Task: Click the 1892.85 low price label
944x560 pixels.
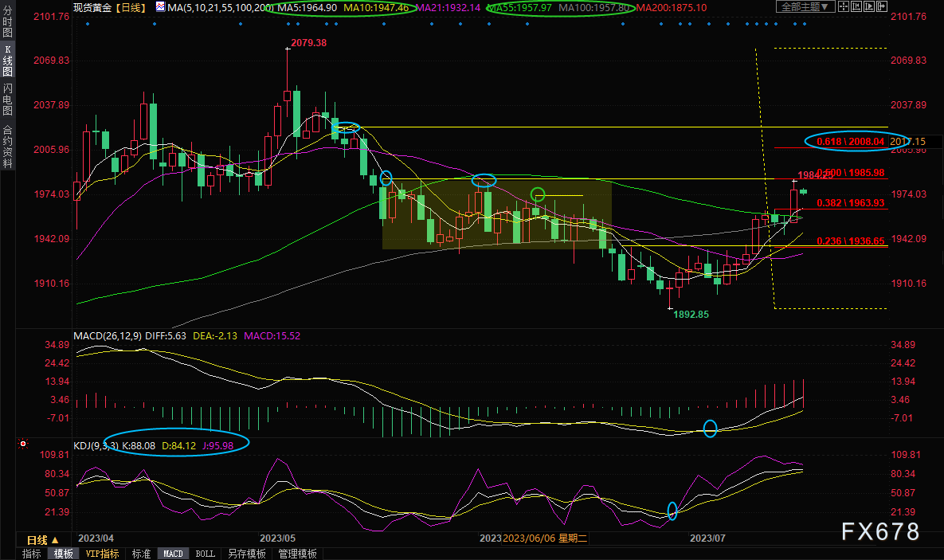Action: 691,315
